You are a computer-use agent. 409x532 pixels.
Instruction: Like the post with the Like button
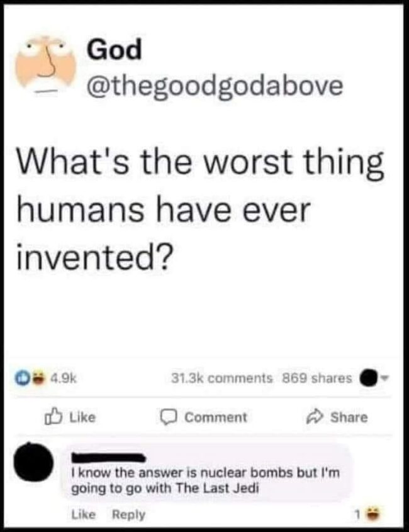coord(70,417)
